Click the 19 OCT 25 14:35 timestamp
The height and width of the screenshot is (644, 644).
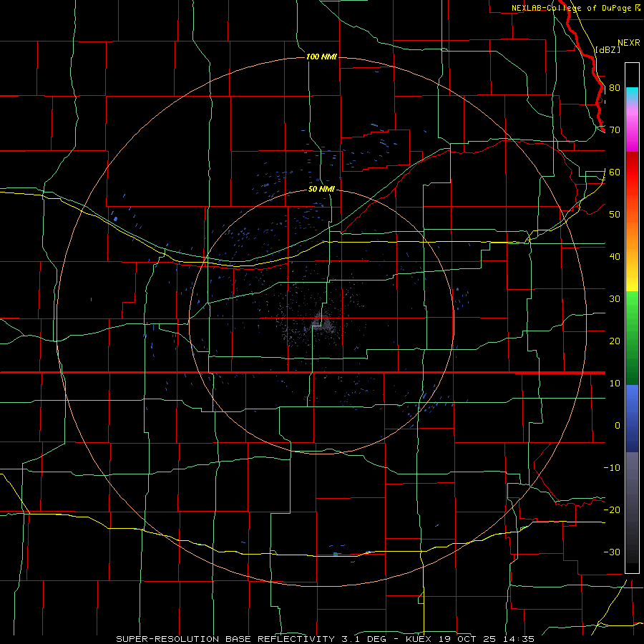pos(487,639)
